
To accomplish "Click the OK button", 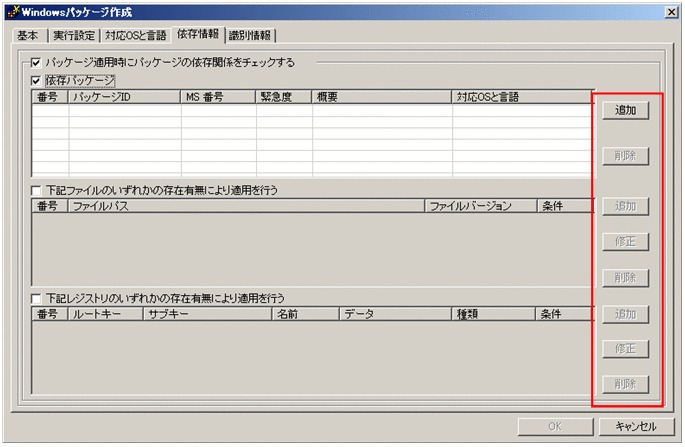I will [x=556, y=426].
